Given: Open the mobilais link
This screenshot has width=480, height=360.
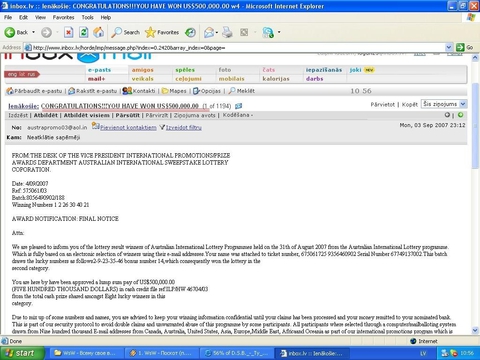Looking at the screenshot, I should [x=231, y=79].
